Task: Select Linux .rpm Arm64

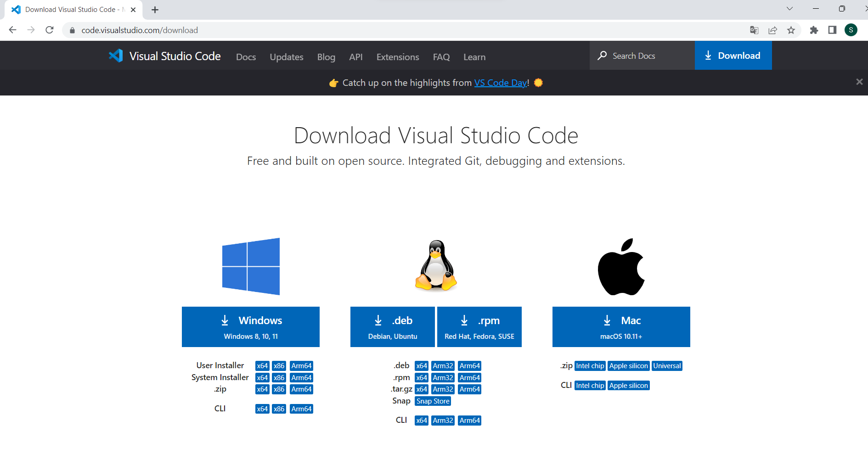Action: coord(470,378)
